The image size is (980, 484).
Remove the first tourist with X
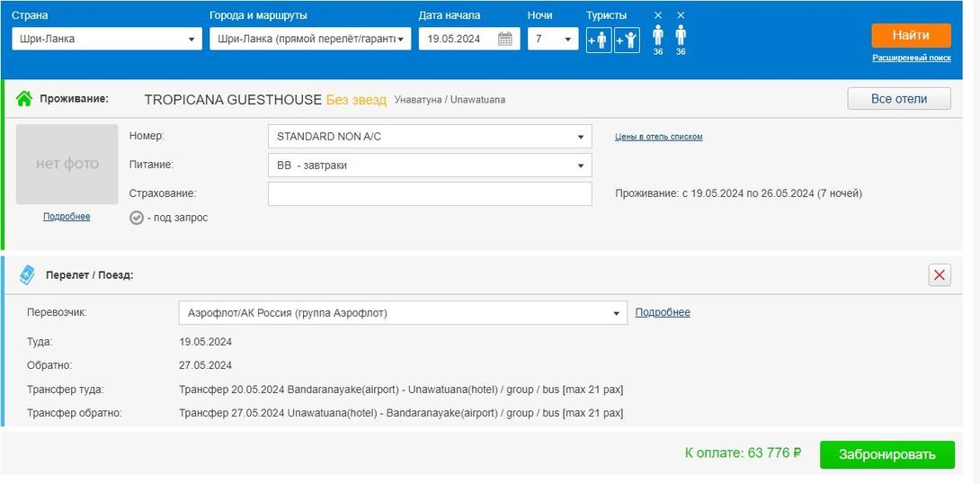coord(658,15)
